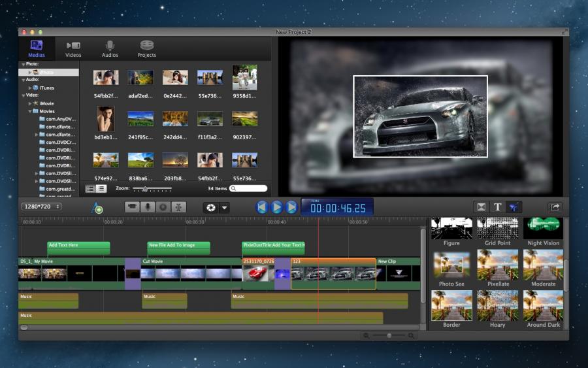This screenshot has width=588, height=368.
Task: Click the split clip tool button
Action: tap(178, 207)
